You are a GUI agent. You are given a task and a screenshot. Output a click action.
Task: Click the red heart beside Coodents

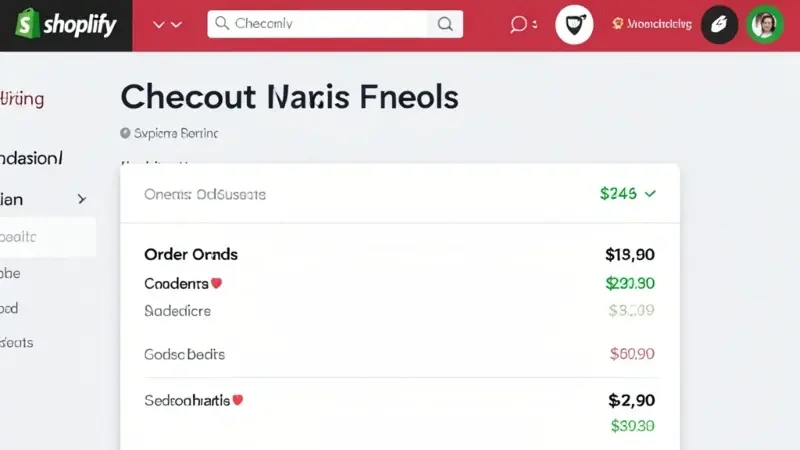pyautogui.click(x=216, y=283)
